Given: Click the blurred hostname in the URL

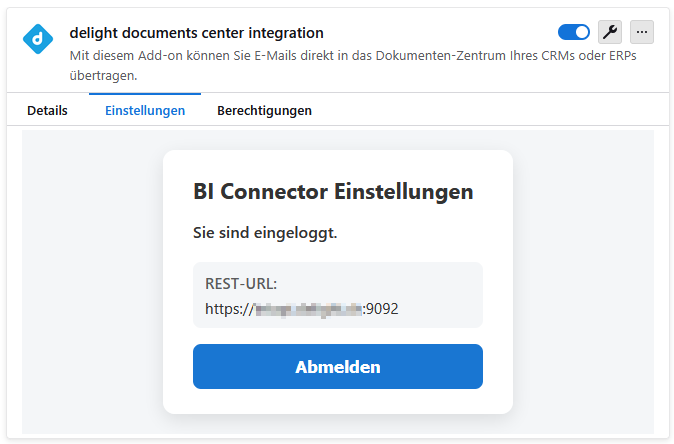Looking at the screenshot, I should (306, 309).
